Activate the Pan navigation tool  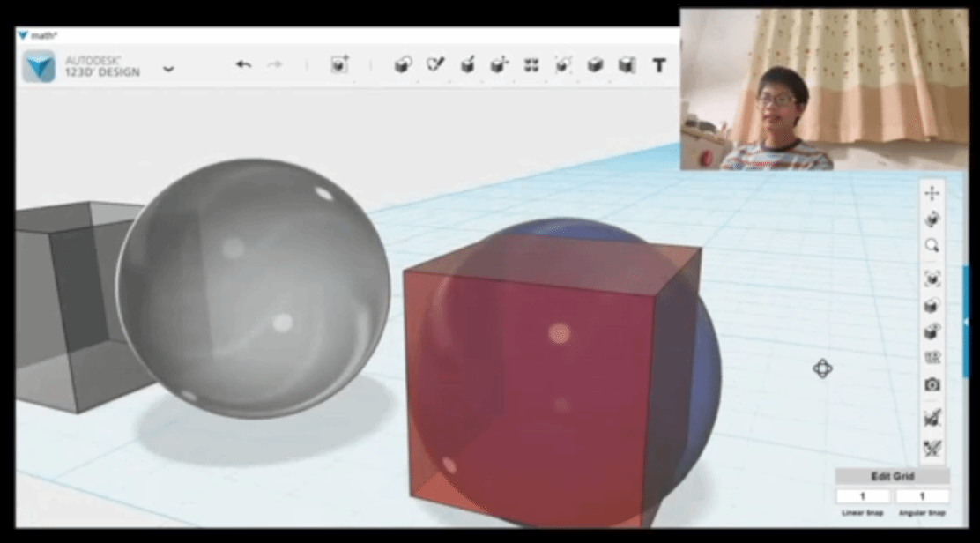point(932,194)
